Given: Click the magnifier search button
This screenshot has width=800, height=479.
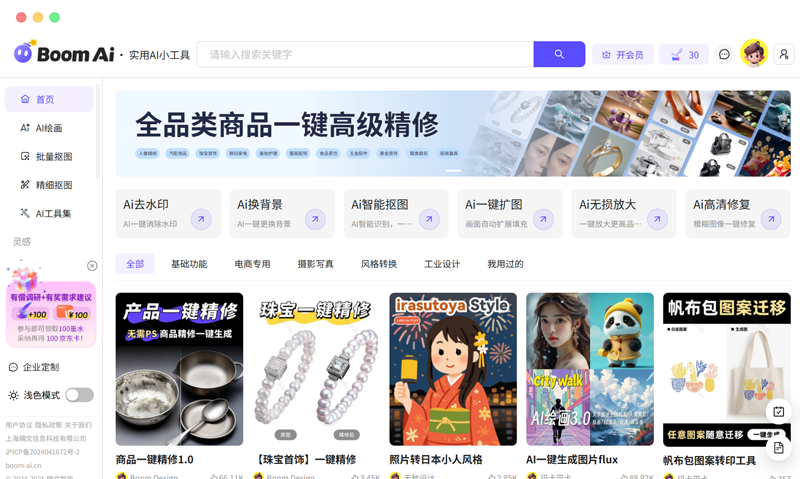Looking at the screenshot, I should [559, 54].
